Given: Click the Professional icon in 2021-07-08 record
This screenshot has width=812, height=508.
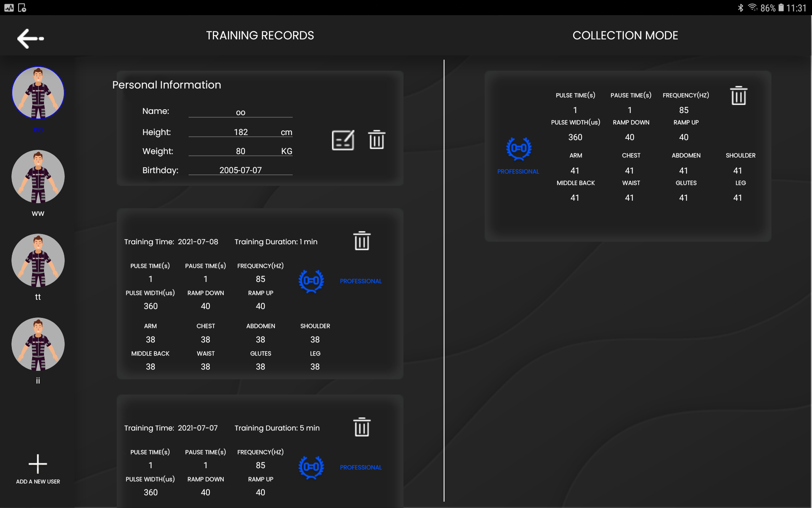Looking at the screenshot, I should 311,281.
